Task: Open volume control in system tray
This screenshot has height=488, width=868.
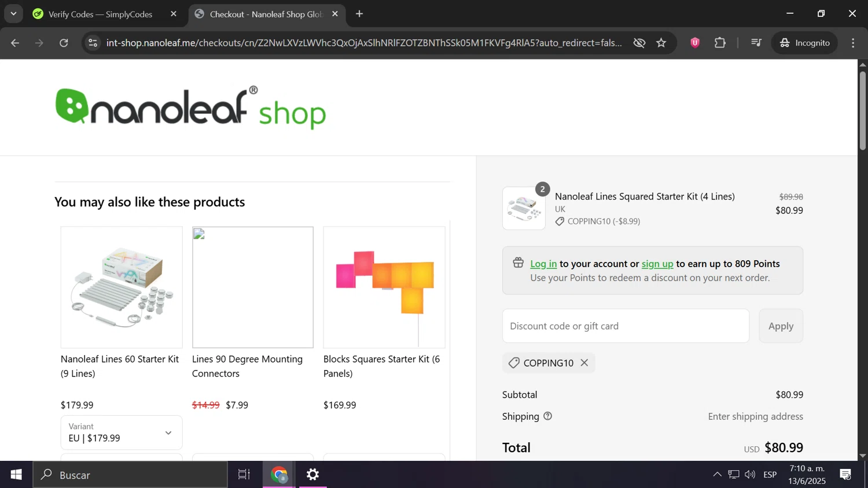Action: tap(750, 475)
